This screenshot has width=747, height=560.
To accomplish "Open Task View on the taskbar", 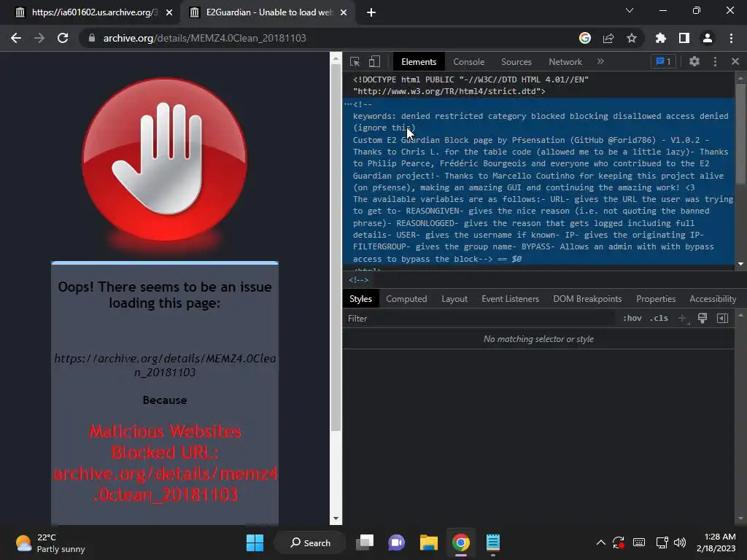I will point(365,542).
